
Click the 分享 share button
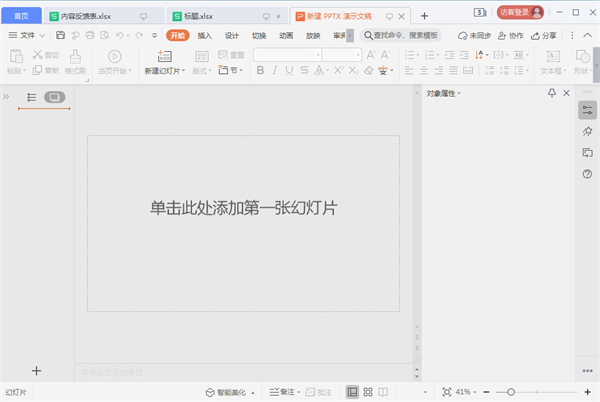[544, 35]
